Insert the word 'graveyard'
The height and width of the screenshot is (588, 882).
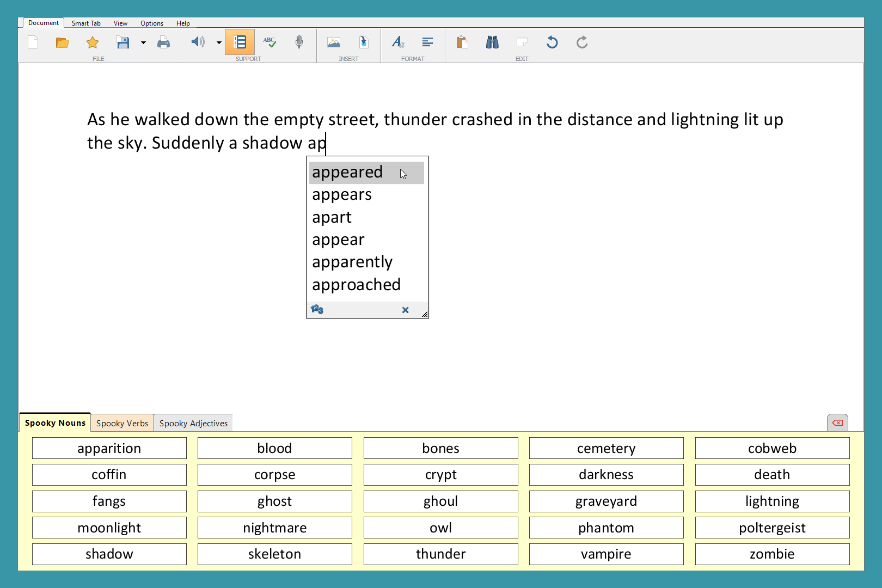point(606,501)
